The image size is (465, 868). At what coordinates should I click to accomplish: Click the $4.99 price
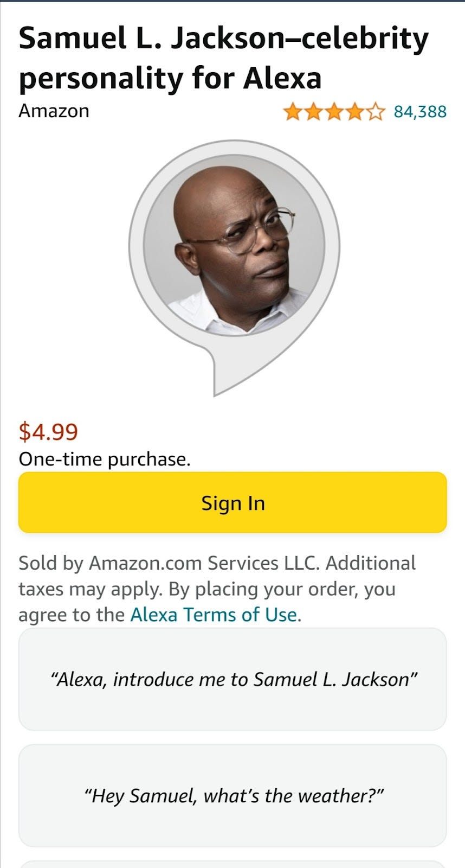point(49,433)
